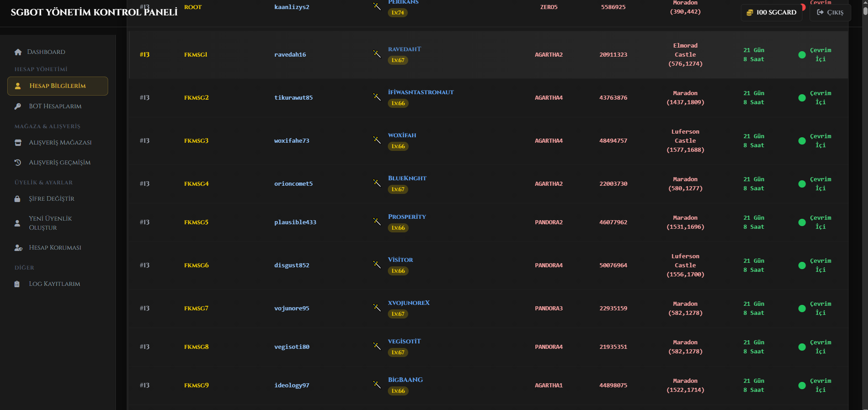The height and width of the screenshot is (410, 868).
Task: Open the İFİWASNTASTRONAUT character link
Action: pos(421,92)
